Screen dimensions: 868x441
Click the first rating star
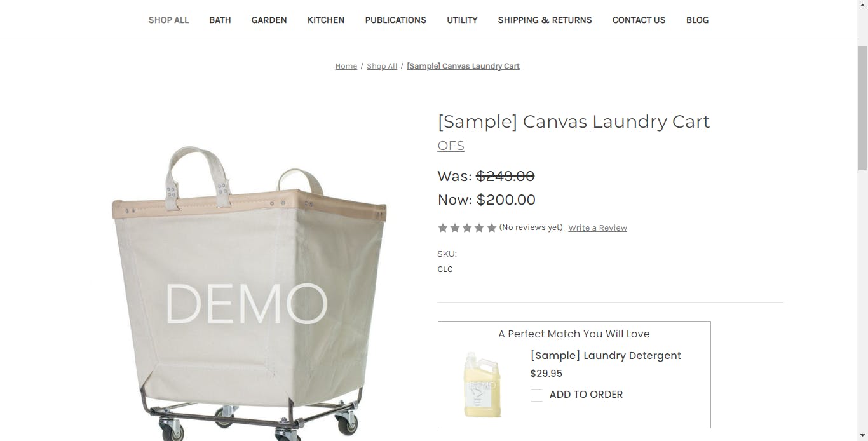click(x=443, y=227)
